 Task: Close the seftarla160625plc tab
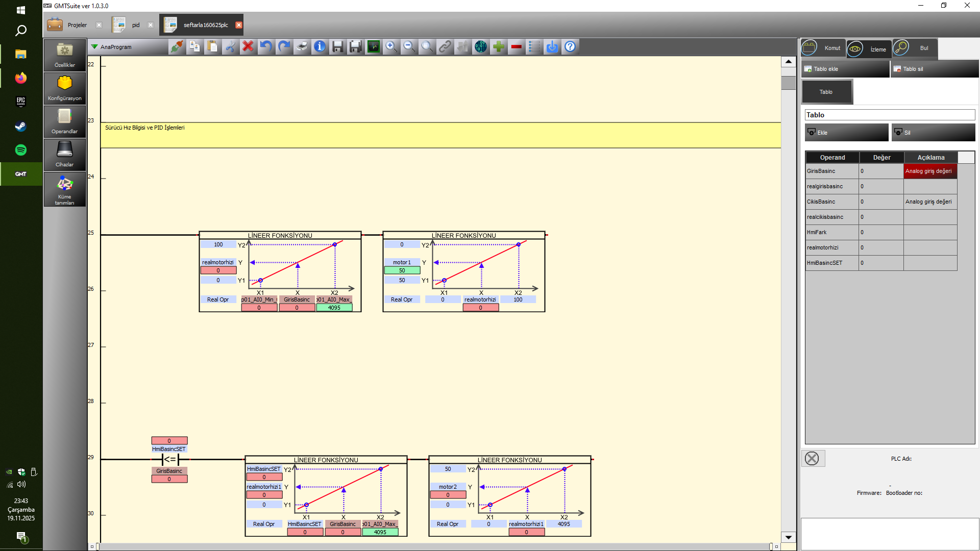239,25
